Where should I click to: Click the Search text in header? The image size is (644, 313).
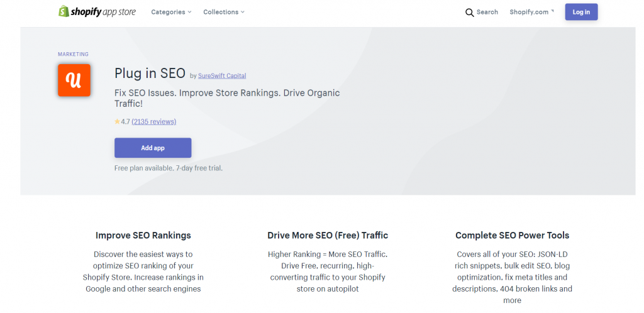[487, 12]
